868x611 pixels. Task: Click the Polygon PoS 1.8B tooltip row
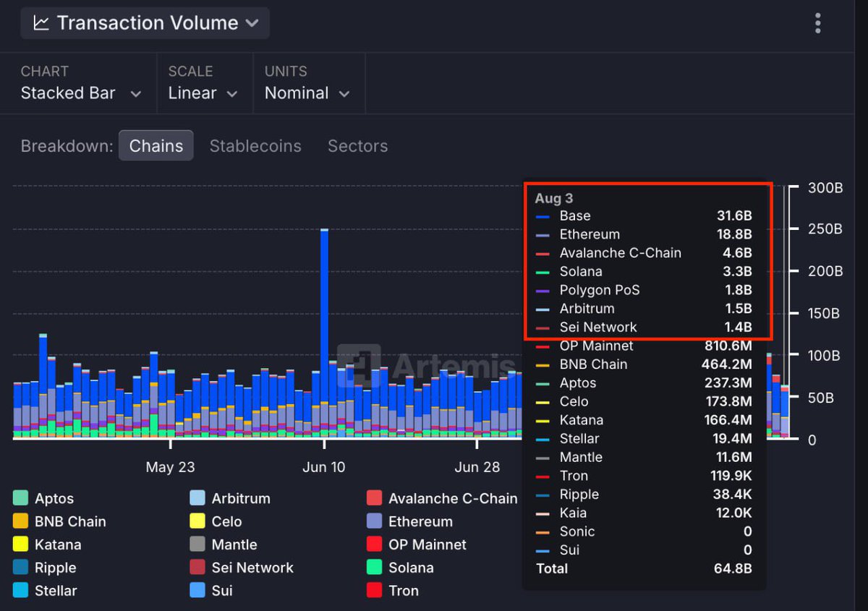coord(644,290)
